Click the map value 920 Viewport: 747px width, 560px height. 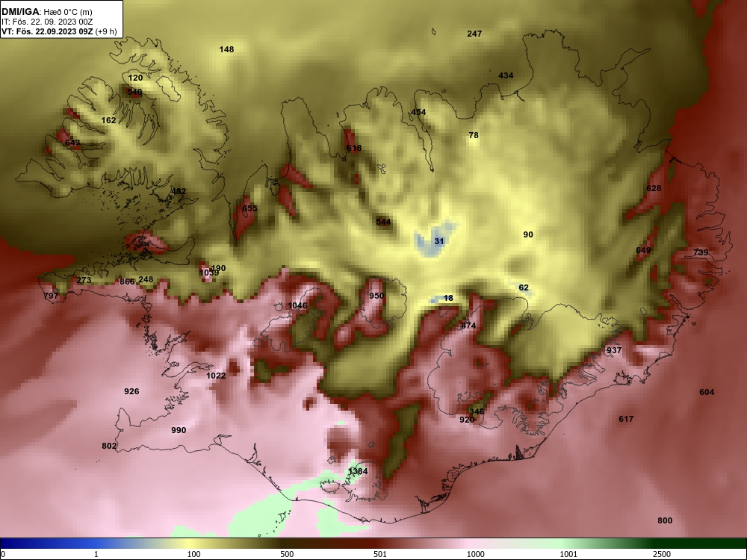(x=467, y=420)
